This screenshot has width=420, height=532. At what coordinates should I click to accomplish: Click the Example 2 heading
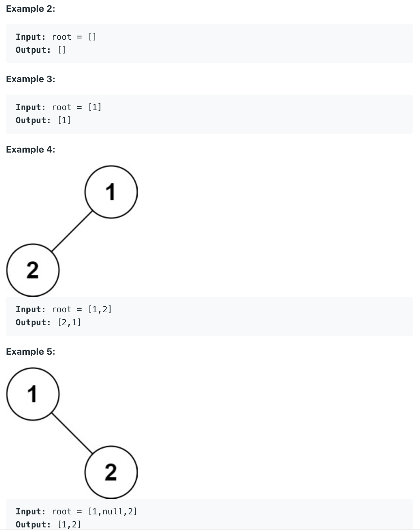(x=31, y=9)
